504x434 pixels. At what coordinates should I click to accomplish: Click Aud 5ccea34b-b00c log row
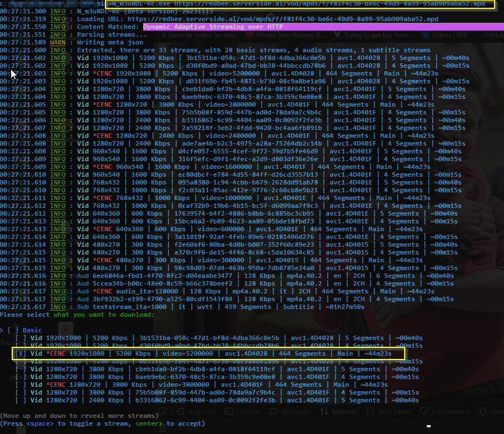[227, 283]
